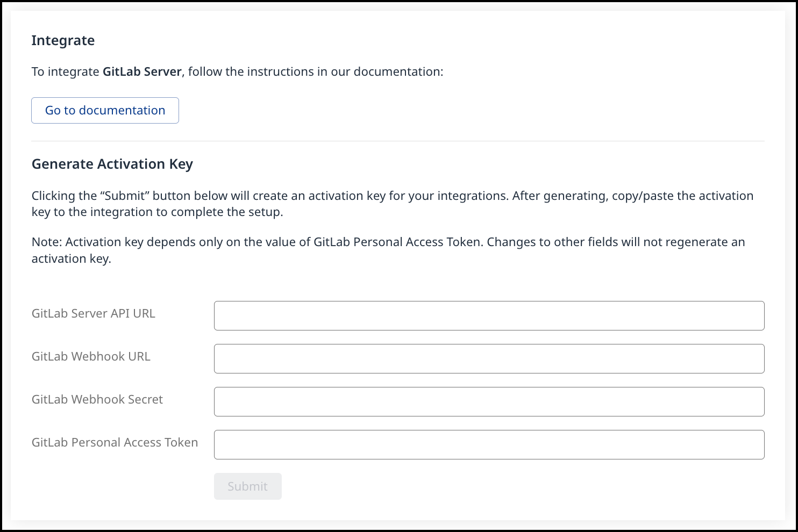Image resolution: width=798 pixels, height=532 pixels.
Task: Click the GitLab Webhook Secret label
Action: (97, 399)
